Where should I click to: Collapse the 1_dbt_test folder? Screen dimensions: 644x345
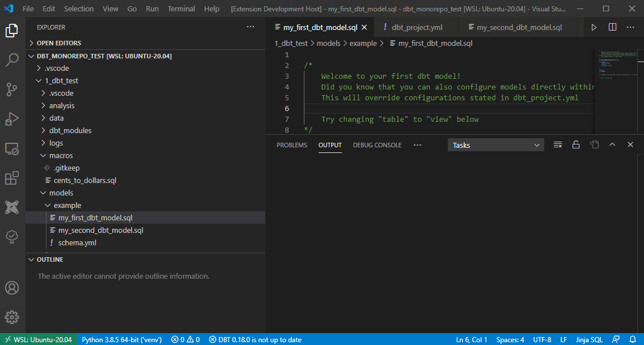(145, 81)
